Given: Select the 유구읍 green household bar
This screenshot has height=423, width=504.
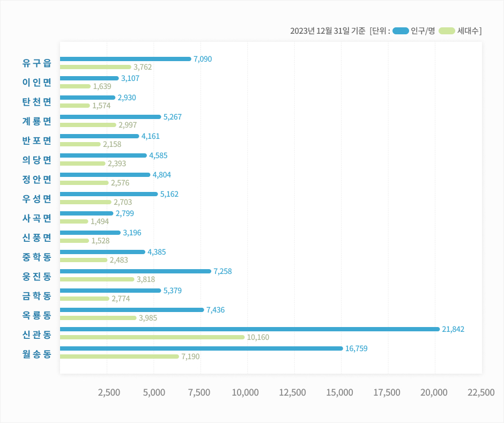Looking at the screenshot, I should 95,67.
